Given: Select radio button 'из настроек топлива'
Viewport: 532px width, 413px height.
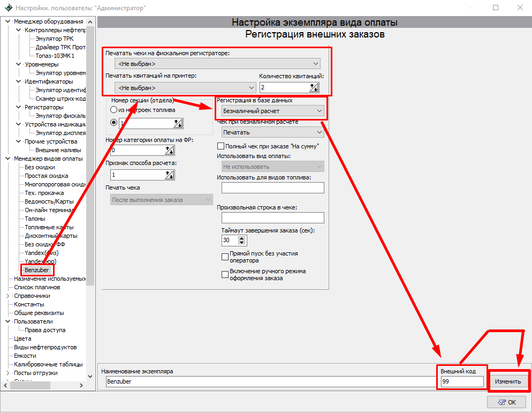Looking at the screenshot, I should point(113,110).
